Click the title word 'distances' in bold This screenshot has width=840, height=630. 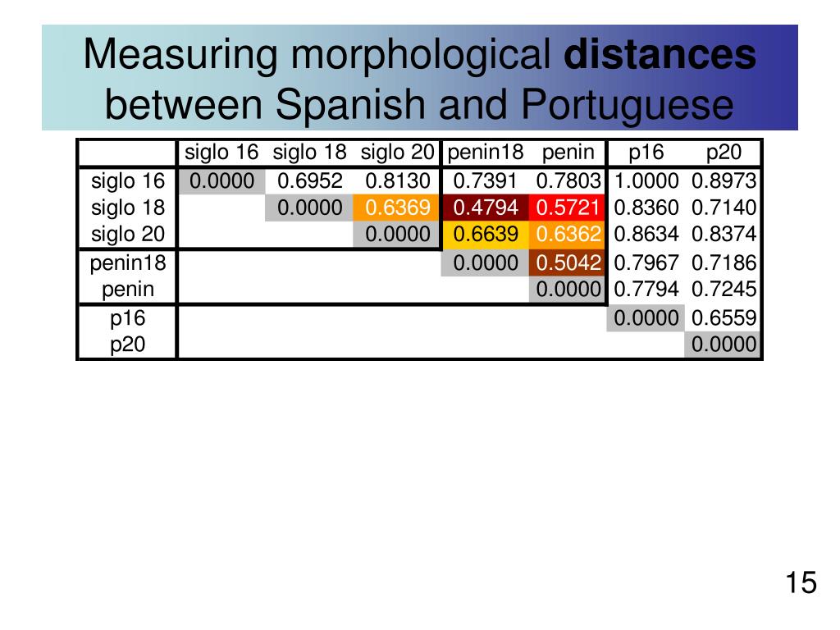click(x=660, y=55)
